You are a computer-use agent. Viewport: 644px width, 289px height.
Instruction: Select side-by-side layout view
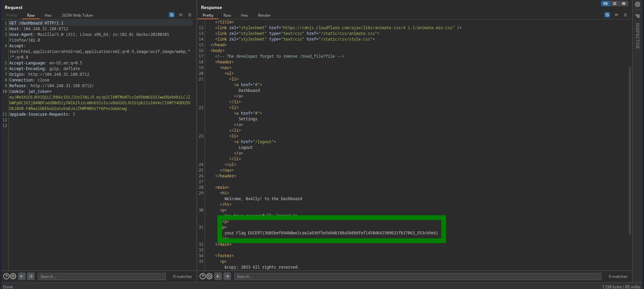(x=605, y=4)
